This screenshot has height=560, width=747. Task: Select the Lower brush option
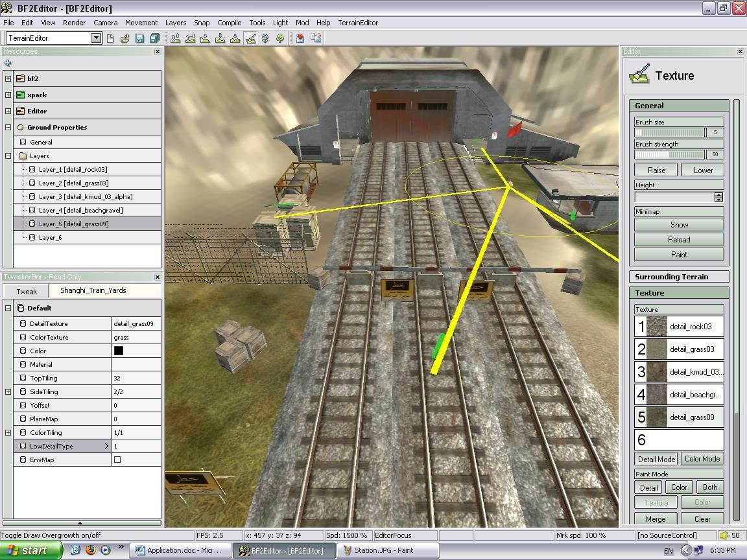tap(703, 170)
